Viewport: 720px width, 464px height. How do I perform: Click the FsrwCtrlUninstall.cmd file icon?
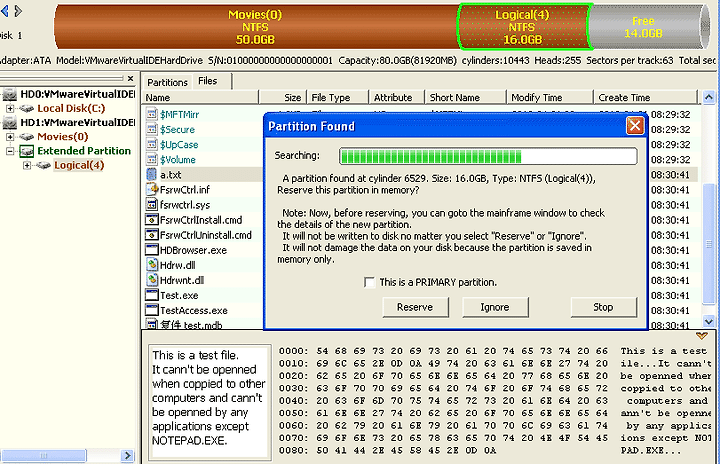pyautogui.click(x=152, y=235)
